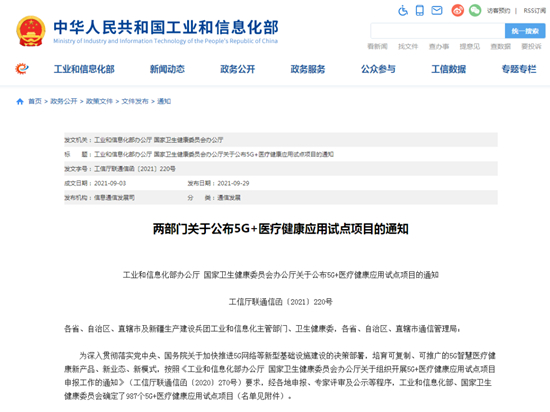Focus the site search input field

pos(438,31)
